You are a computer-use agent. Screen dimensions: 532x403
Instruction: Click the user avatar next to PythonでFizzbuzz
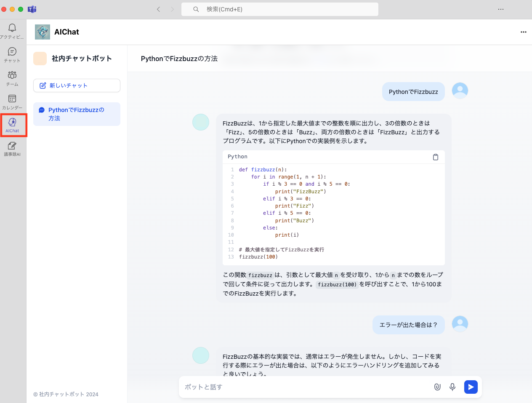(460, 91)
